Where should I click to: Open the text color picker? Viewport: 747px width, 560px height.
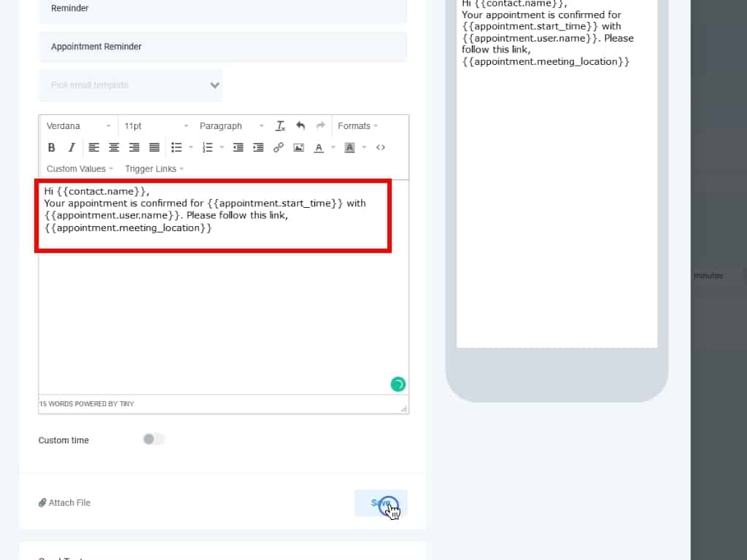point(319,147)
